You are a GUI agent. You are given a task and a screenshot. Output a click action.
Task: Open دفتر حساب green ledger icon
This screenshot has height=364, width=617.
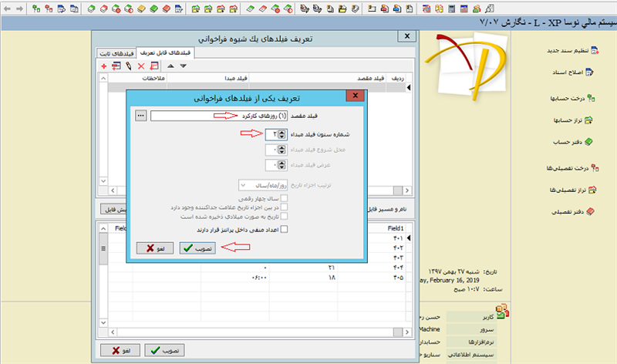click(x=590, y=142)
